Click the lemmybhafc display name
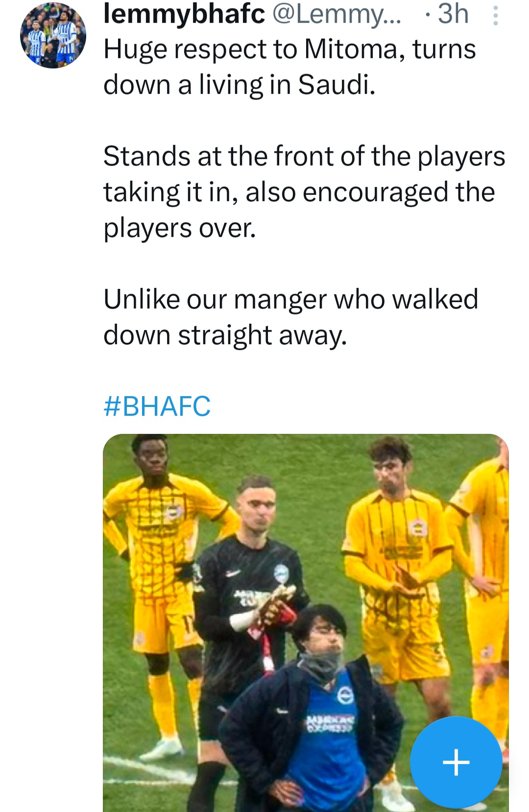 tap(184, 13)
